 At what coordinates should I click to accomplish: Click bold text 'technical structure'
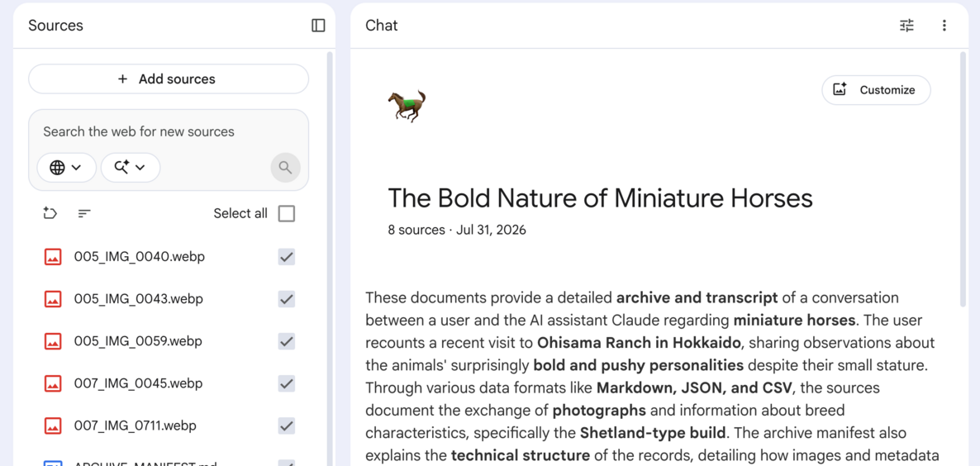pyautogui.click(x=520, y=456)
